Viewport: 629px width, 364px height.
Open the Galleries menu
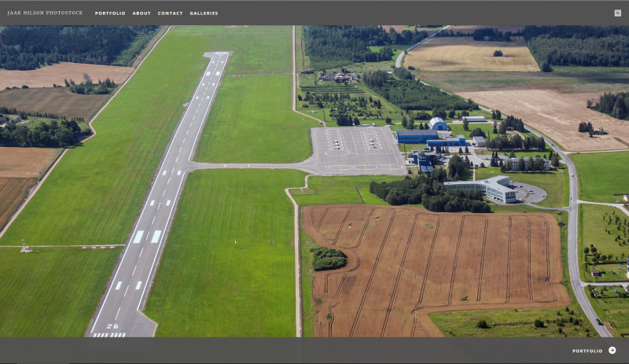pos(204,13)
